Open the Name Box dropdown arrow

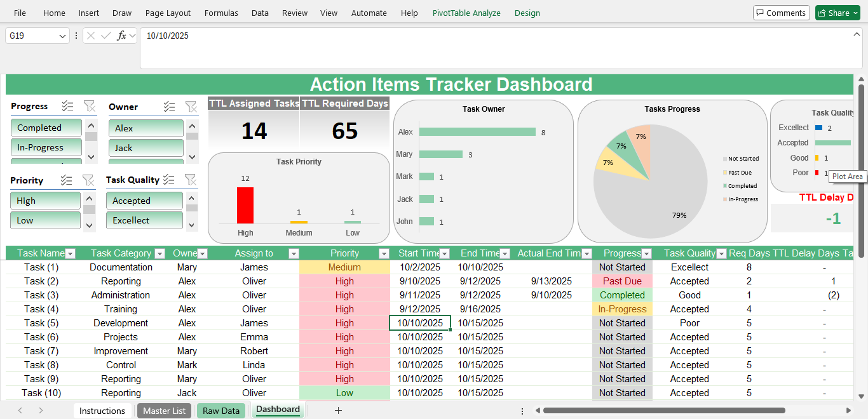click(x=62, y=36)
